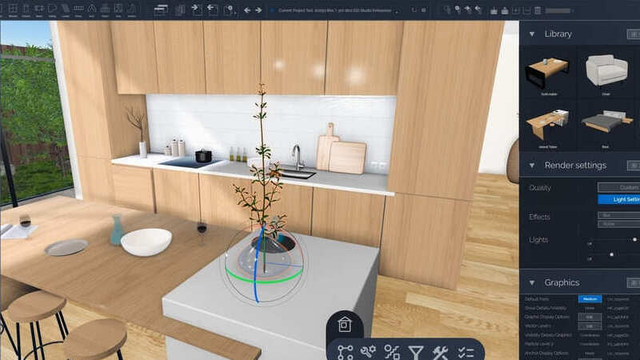Open wrench and gear settings in bottom bar
Image resolution: width=640 pixels, height=360 pixels.
[x=368, y=351]
